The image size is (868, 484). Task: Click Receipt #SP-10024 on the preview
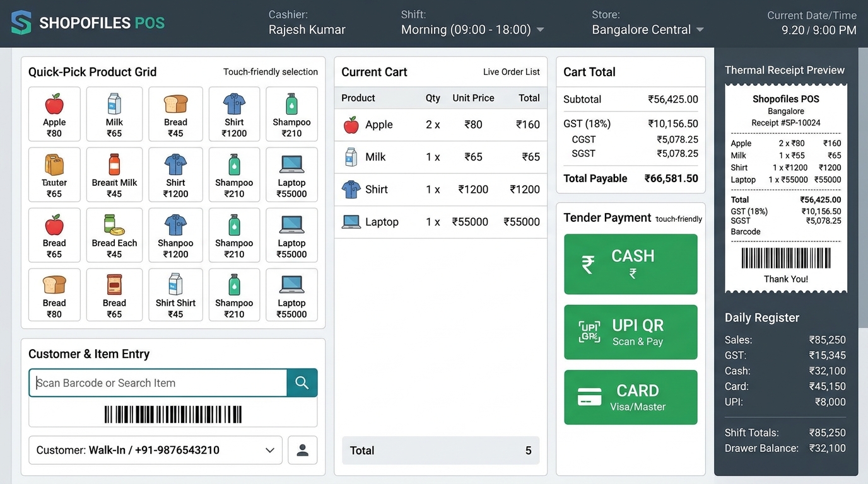(786, 123)
